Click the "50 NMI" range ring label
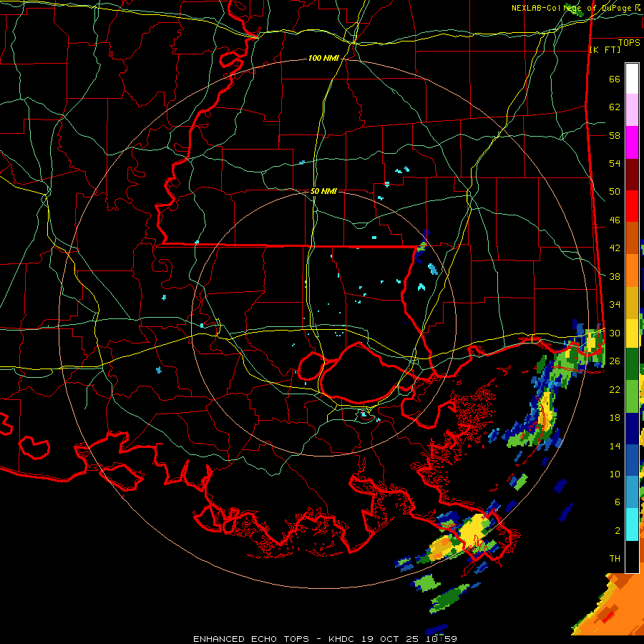Screen dimensions: 644x644 click(x=323, y=191)
